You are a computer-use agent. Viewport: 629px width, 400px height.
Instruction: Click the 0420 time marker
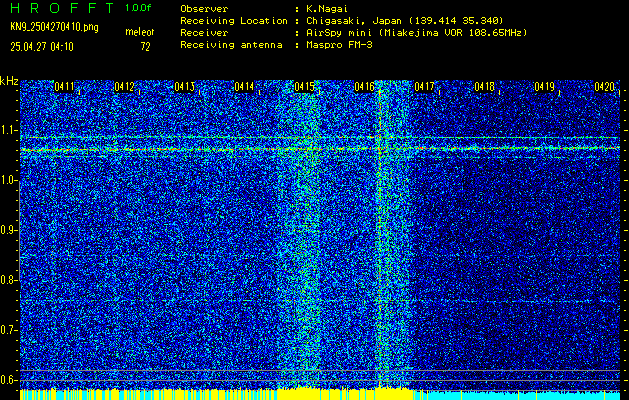[605, 86]
